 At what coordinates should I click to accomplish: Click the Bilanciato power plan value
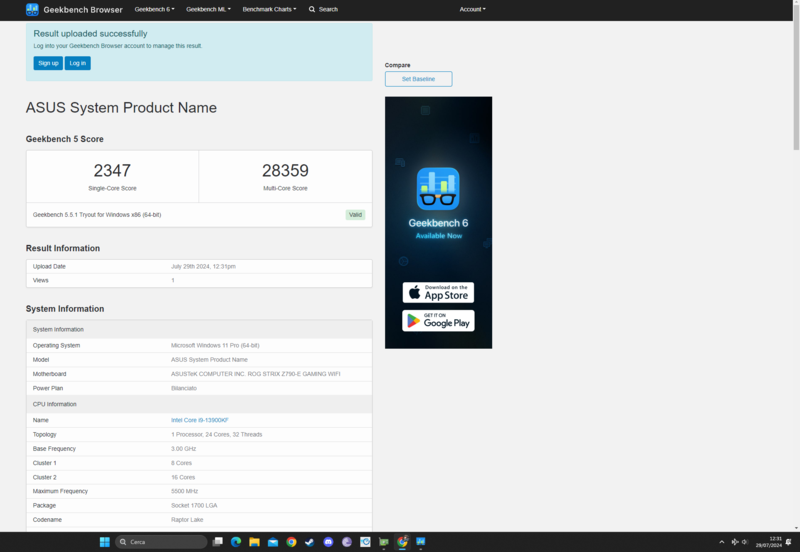pyautogui.click(x=184, y=388)
